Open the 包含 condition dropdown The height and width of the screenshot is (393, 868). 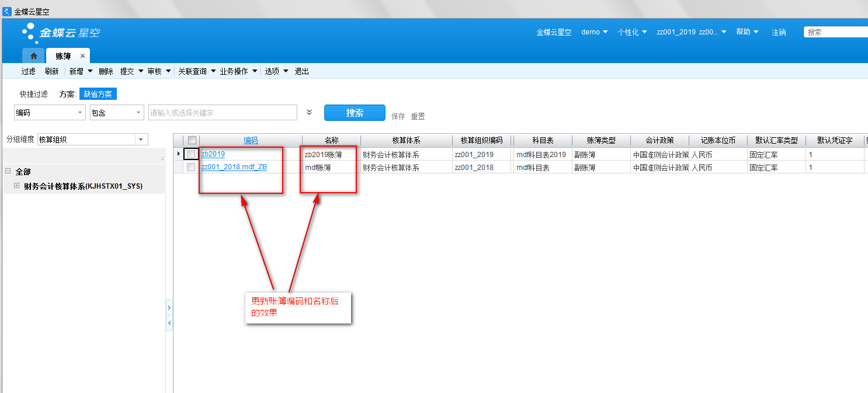(138, 113)
